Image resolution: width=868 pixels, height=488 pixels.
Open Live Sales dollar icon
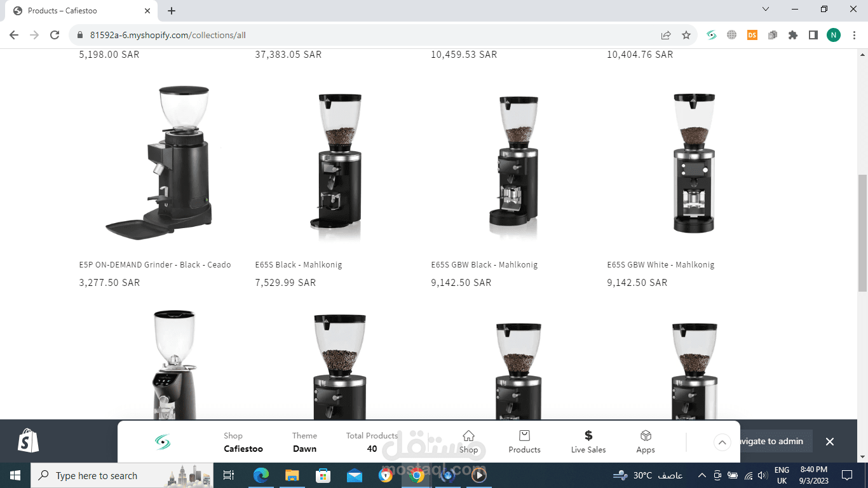click(x=588, y=442)
